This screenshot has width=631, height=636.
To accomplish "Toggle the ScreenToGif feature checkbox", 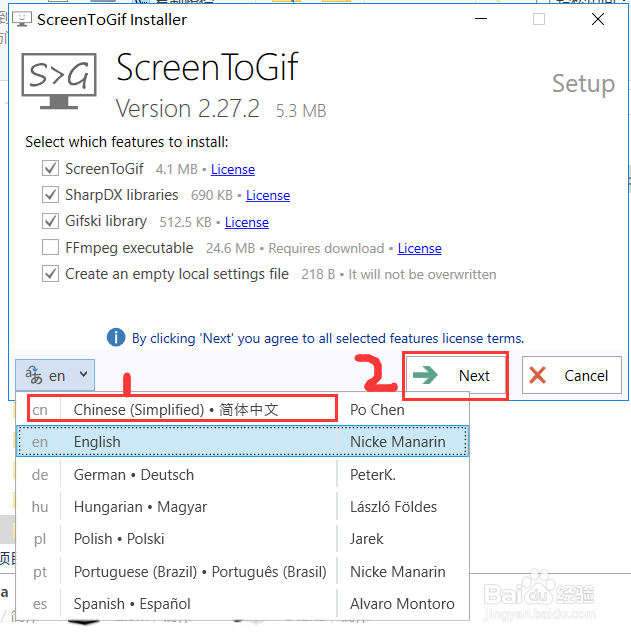I will pyautogui.click(x=50, y=168).
